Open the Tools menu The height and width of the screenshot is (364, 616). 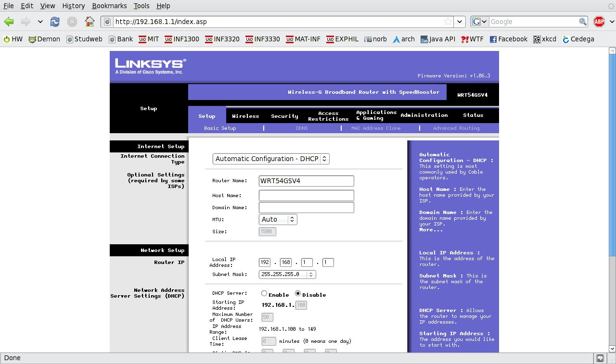tap(141, 6)
